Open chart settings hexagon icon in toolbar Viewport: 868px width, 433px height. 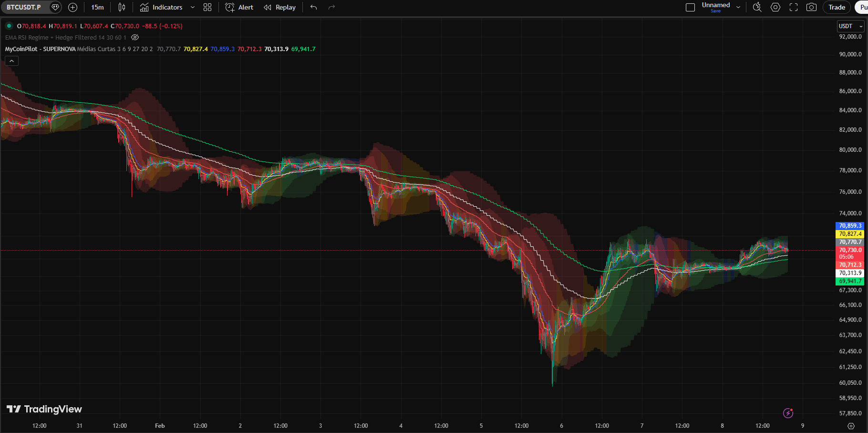(x=775, y=7)
